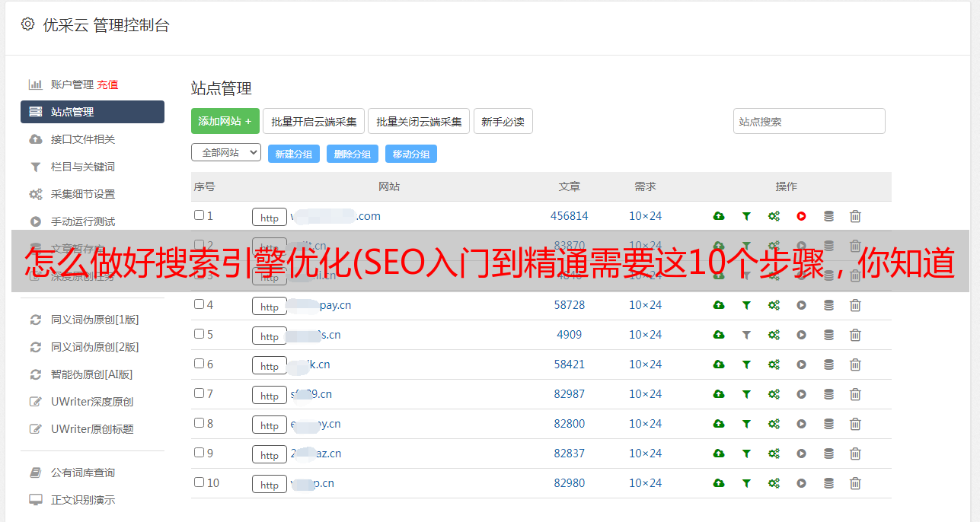980x522 pixels.
Task: Tick the checkbox for row 1
Action: click(199, 215)
